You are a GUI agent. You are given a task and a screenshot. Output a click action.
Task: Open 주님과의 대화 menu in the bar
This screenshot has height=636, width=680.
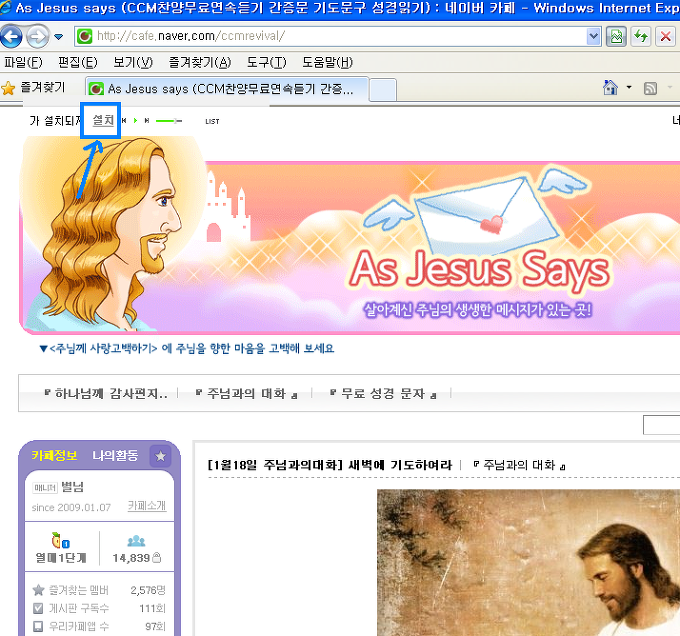click(246, 394)
